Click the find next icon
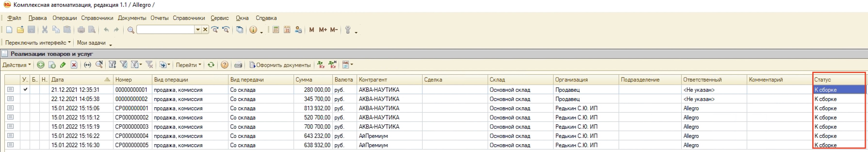Image resolution: width=868 pixels, height=152 pixels. click(x=215, y=30)
